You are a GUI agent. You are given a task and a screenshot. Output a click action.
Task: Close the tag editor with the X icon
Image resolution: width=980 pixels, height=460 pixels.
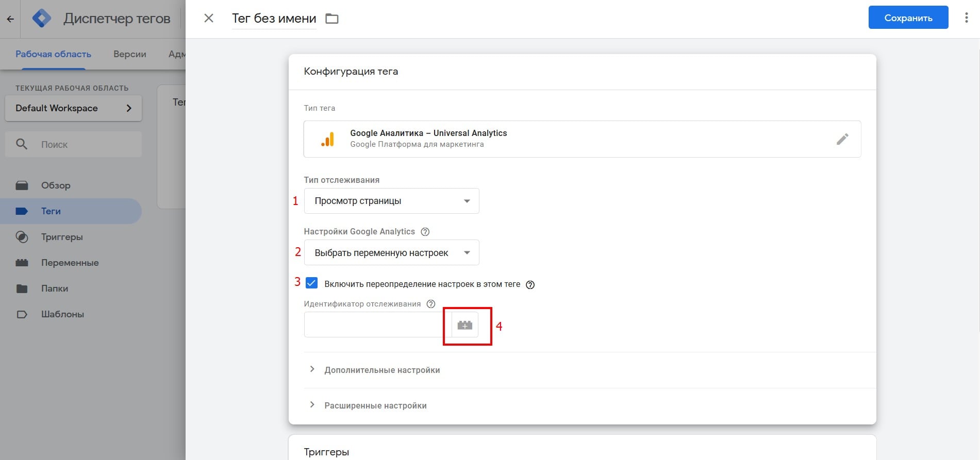click(209, 19)
